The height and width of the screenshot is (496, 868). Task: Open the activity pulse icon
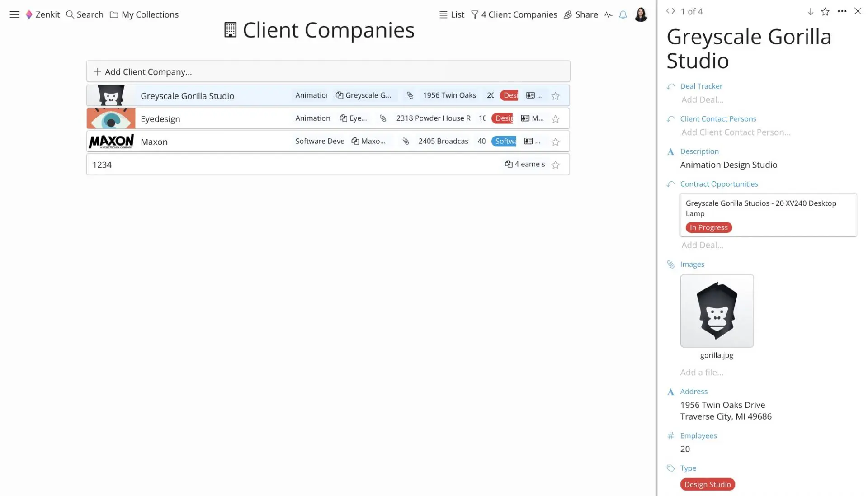(x=609, y=14)
